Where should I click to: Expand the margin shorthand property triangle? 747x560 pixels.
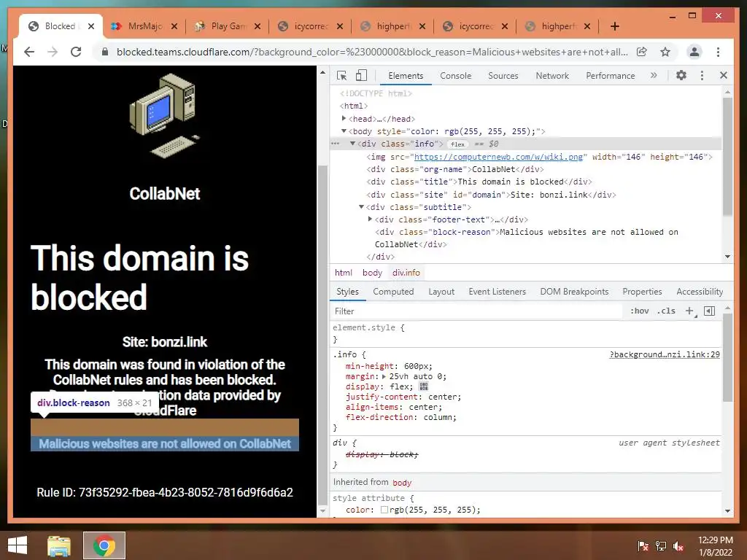pos(384,376)
